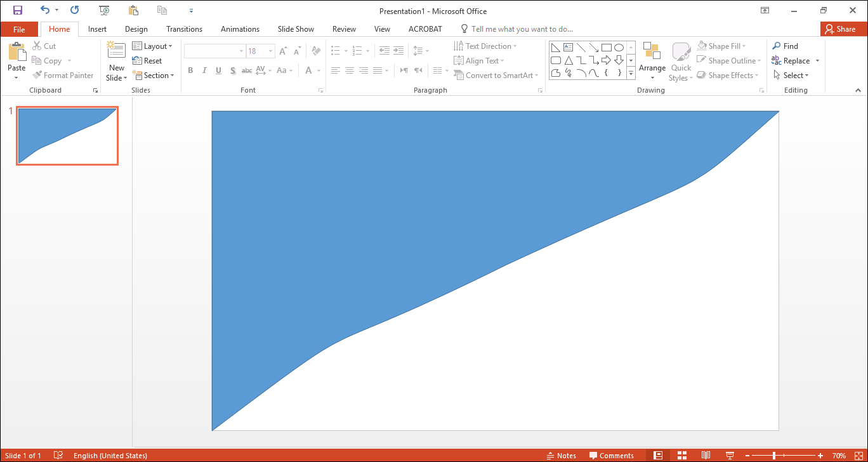Undo the last action
This screenshot has width=868, height=462.
point(44,10)
